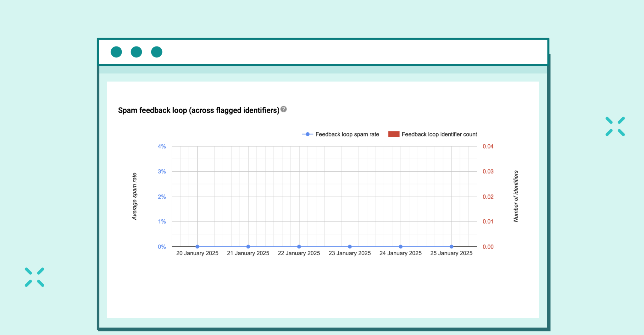Click the 0% mark on the left axis
The width and height of the screenshot is (644, 335).
[x=161, y=246]
